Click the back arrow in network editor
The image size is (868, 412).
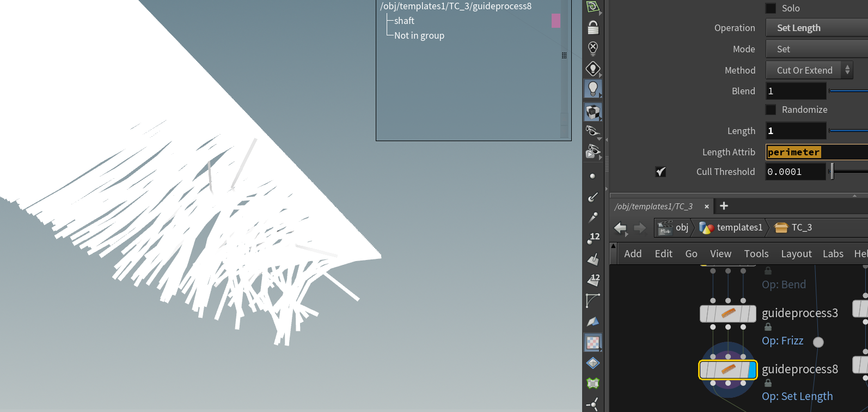click(x=620, y=228)
